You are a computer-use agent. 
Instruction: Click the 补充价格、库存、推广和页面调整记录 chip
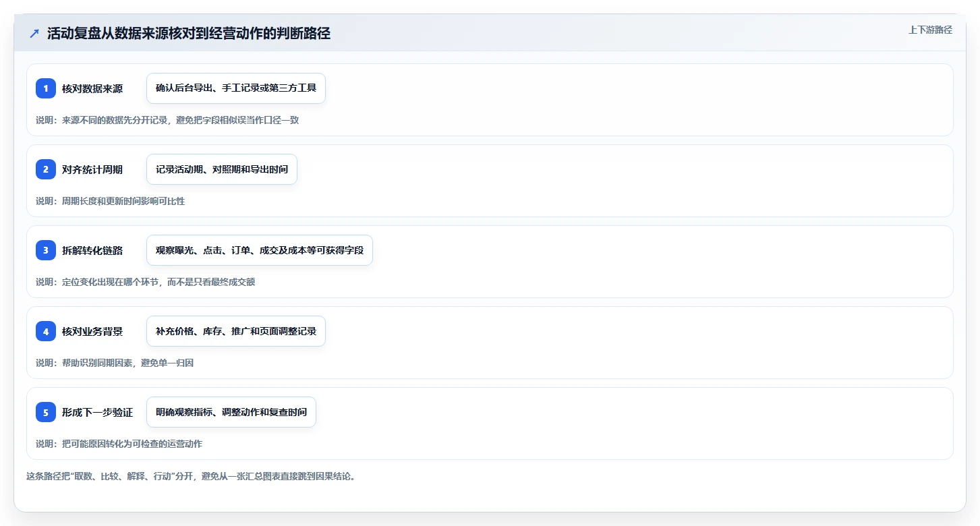[236, 331]
